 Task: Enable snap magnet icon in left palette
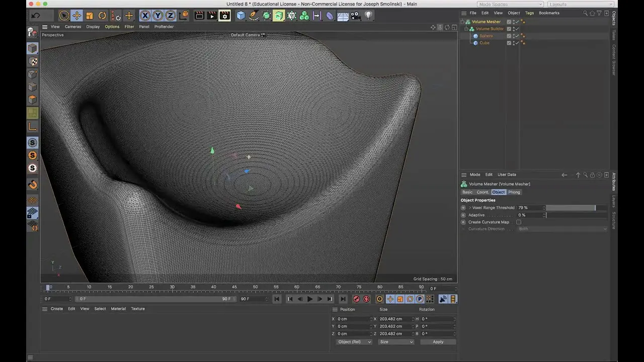(x=33, y=185)
